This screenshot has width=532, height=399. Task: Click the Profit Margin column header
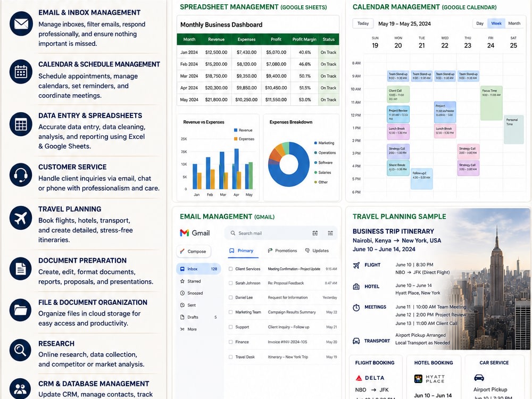(304, 39)
